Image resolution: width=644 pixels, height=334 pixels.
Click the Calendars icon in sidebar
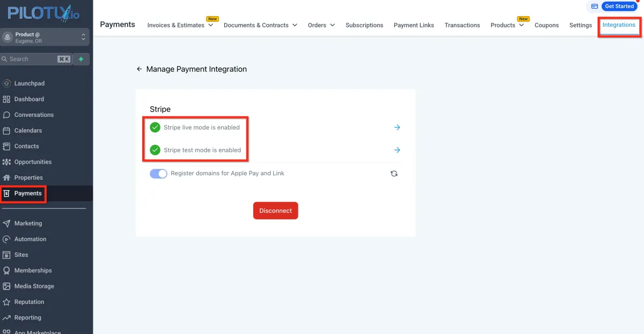click(x=6, y=130)
